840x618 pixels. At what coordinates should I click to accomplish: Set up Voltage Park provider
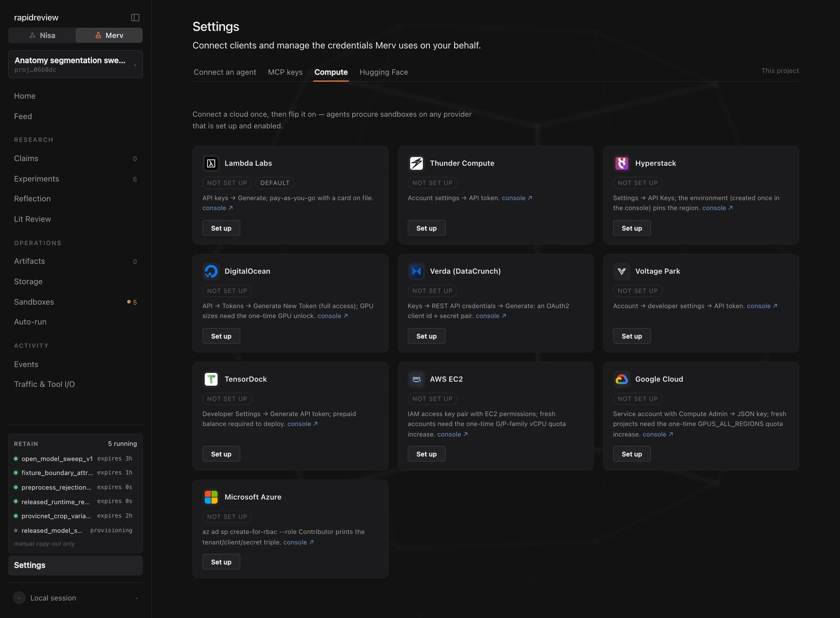632,337
